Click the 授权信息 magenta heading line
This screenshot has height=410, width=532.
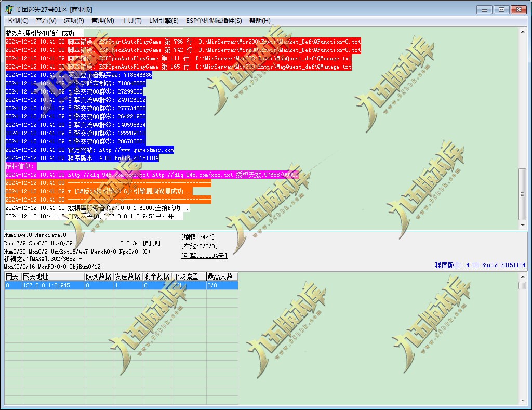21,166
